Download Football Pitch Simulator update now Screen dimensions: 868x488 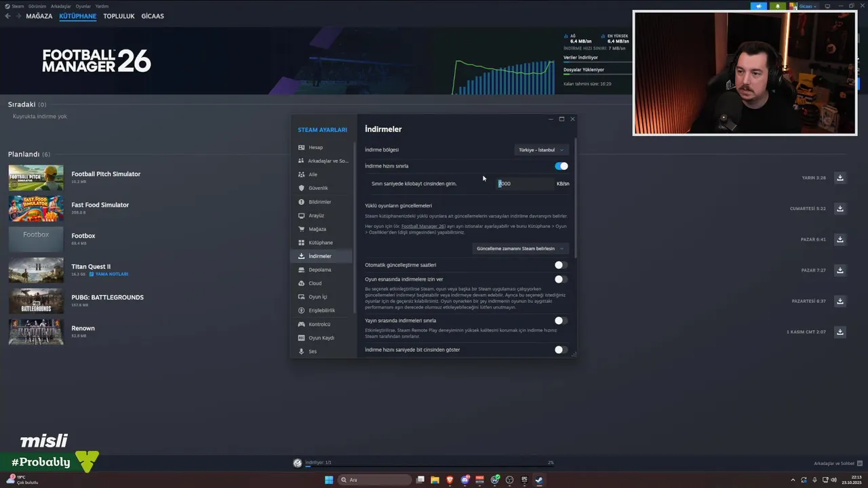click(840, 178)
